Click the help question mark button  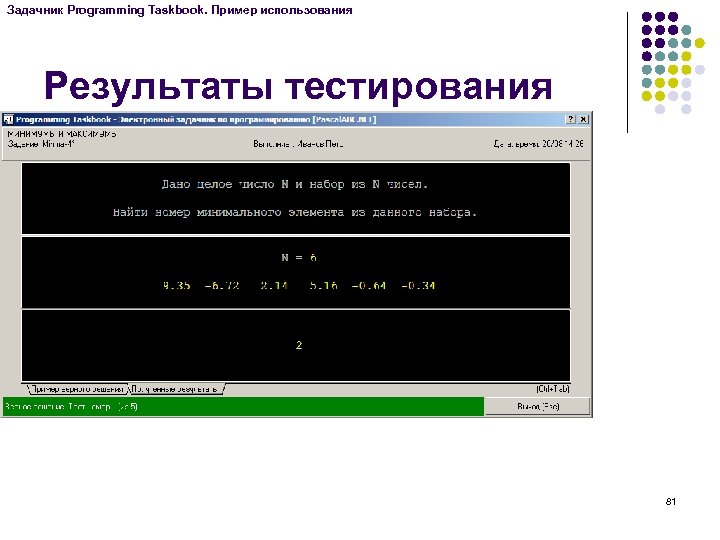point(570,119)
